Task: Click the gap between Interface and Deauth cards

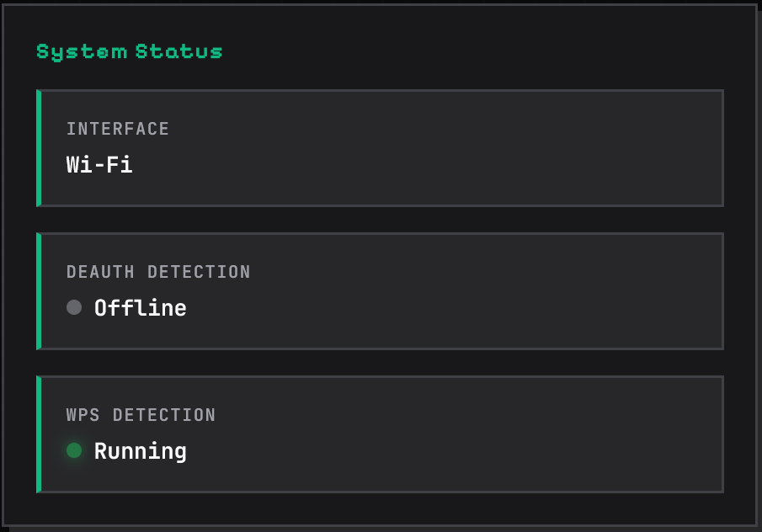Action: pyautogui.click(x=379, y=220)
